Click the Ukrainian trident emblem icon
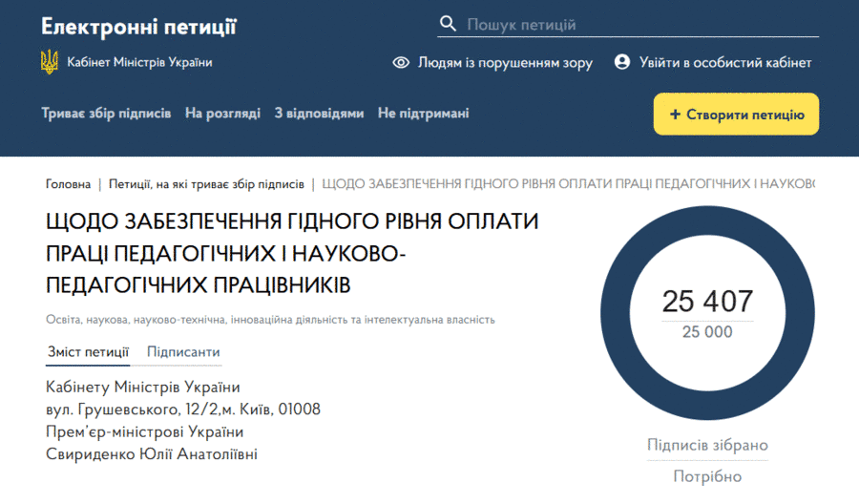 tap(49, 62)
